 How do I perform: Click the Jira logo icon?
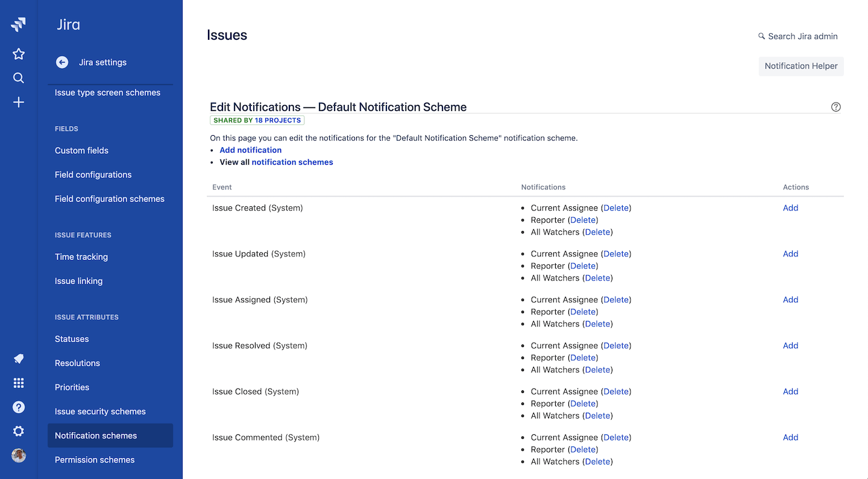[19, 25]
